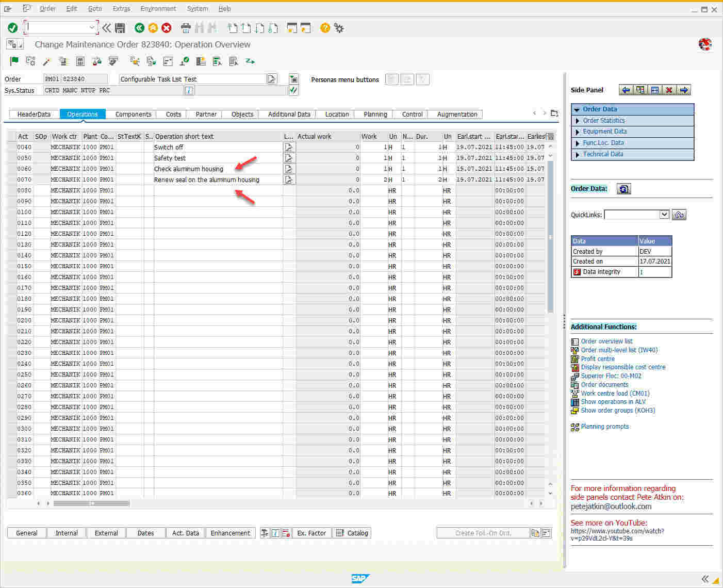This screenshot has width=723, height=588.
Task: Click the info icon beside CRTD status field
Action: [189, 90]
